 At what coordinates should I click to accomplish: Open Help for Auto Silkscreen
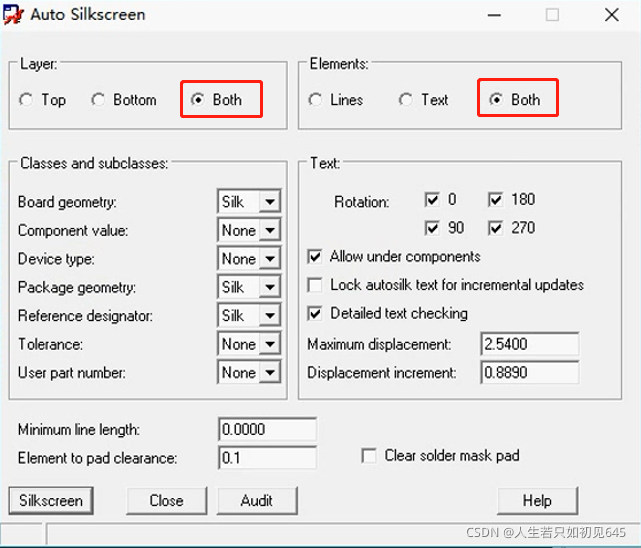537,500
